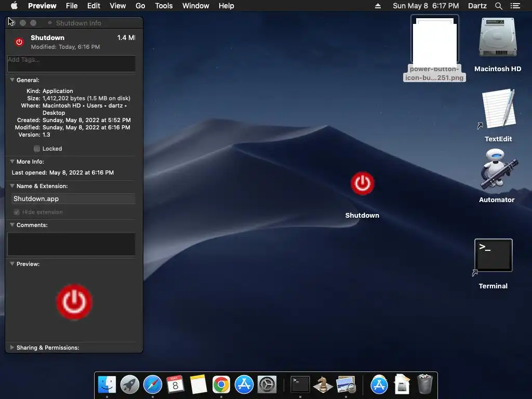This screenshot has height=399, width=532.
Task: Collapse the Comments section
Action: tap(12, 225)
